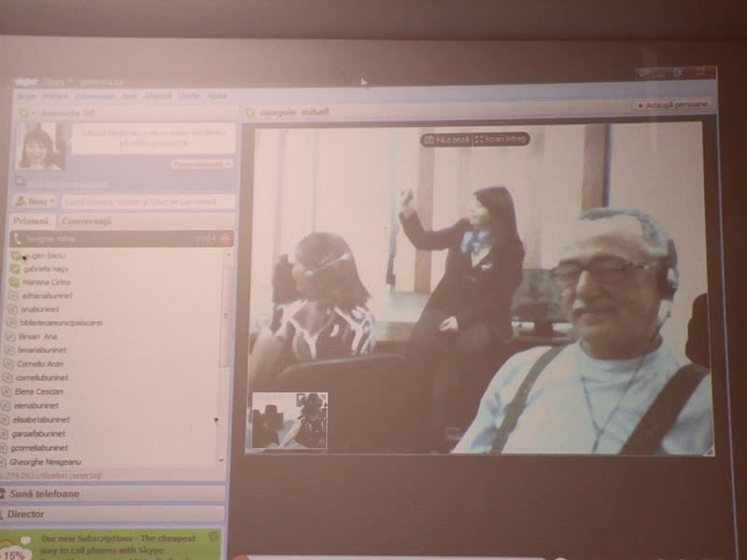The width and height of the screenshot is (747, 560).
Task: Click gabriela nagy's online status icon
Action: coord(14,268)
